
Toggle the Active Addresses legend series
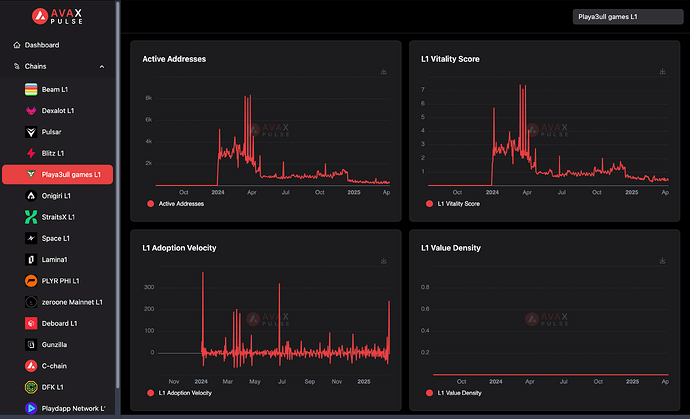176,204
